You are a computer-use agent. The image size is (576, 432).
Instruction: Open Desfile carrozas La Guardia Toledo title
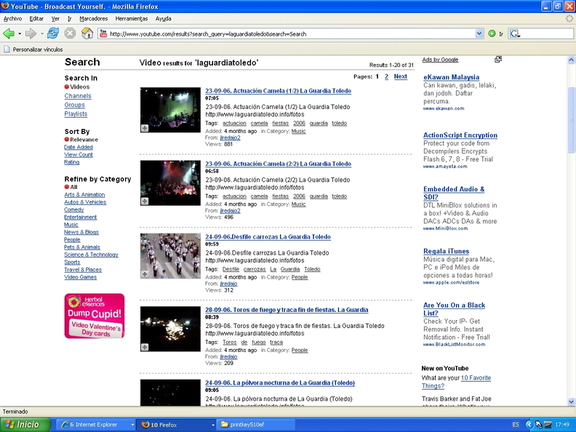268,237
